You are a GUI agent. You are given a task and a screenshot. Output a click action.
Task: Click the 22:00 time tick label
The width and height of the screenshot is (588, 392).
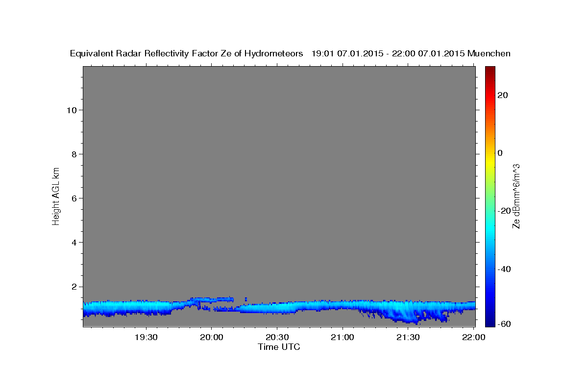473,337
